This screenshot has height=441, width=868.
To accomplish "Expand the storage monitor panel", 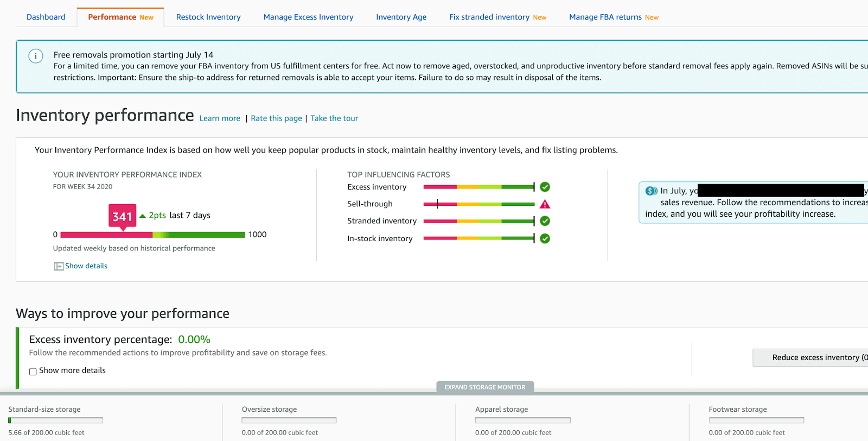I will pos(485,387).
